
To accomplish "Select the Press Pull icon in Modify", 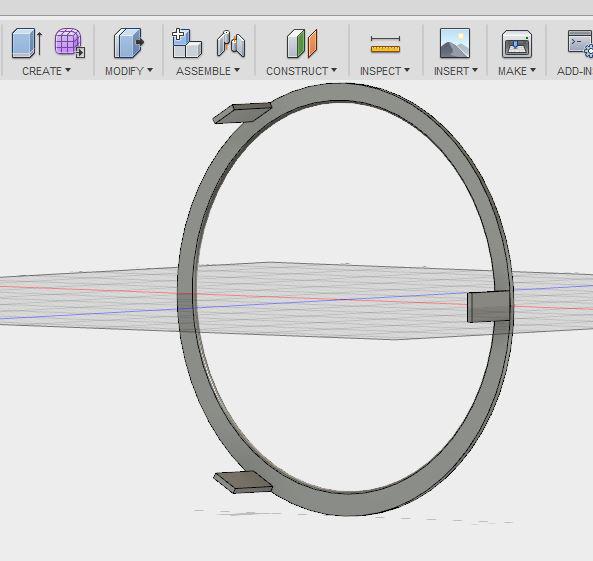I will click(x=129, y=43).
